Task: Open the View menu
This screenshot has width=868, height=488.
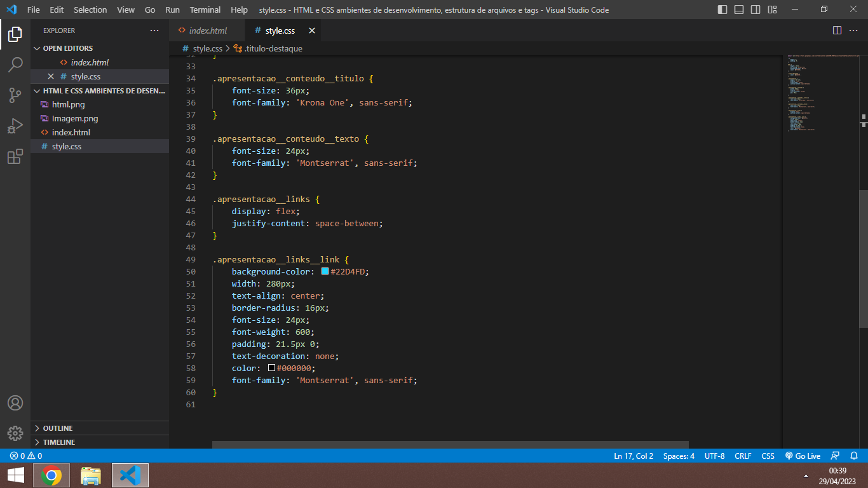Action: pyautogui.click(x=126, y=10)
